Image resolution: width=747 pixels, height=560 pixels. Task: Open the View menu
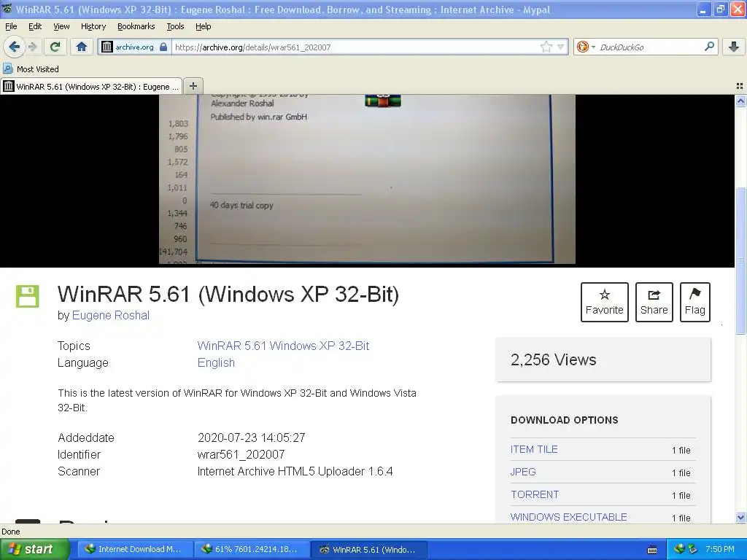[x=61, y=26]
